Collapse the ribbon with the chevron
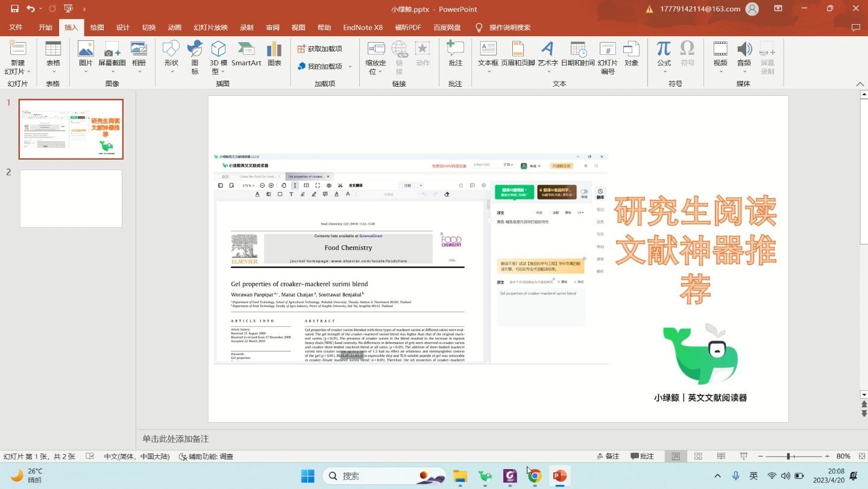The image size is (868, 489). point(860,84)
